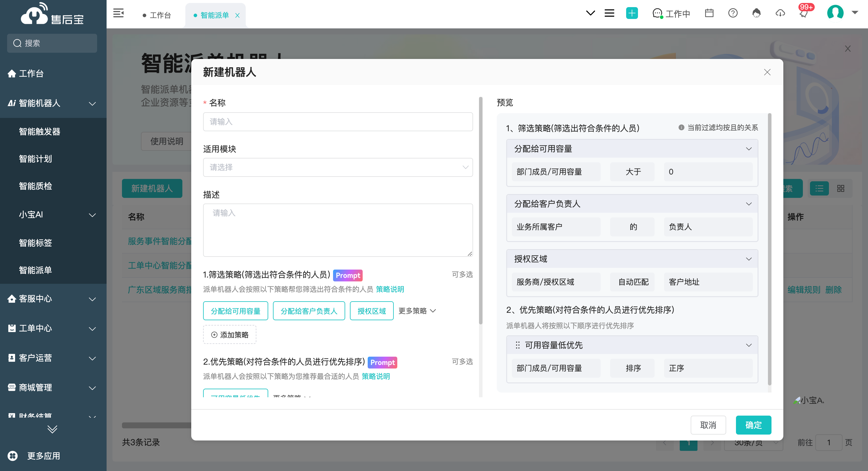Image resolution: width=868 pixels, height=471 pixels.
Task: Switch to grid view icon in background page
Action: tap(841, 188)
